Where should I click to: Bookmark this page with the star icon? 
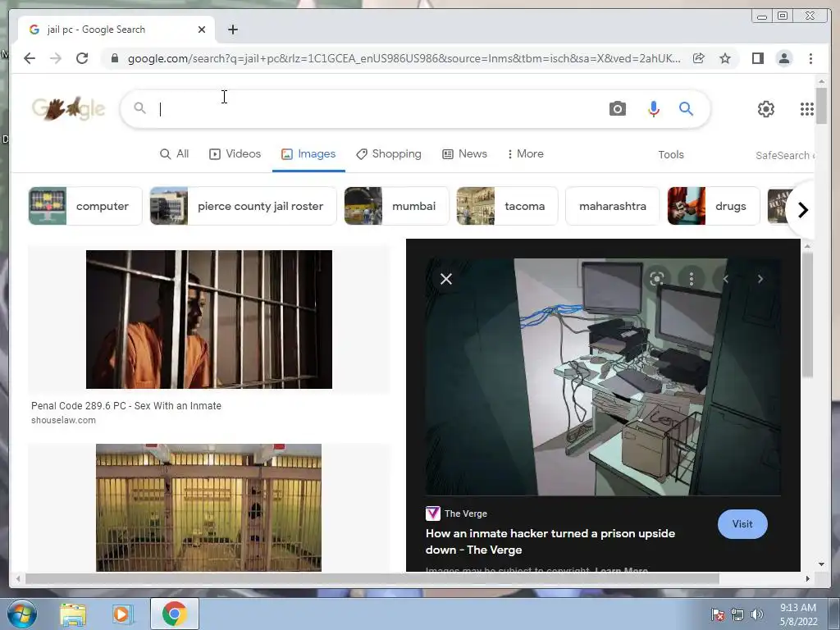pyautogui.click(x=725, y=58)
